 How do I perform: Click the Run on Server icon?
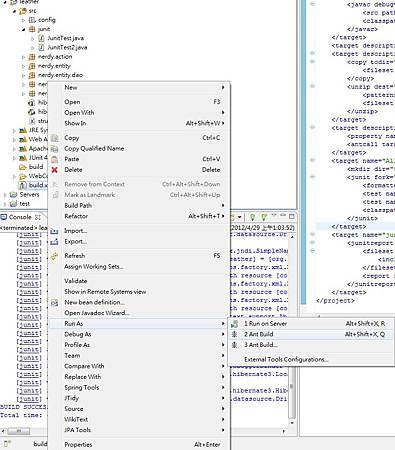[235, 324]
